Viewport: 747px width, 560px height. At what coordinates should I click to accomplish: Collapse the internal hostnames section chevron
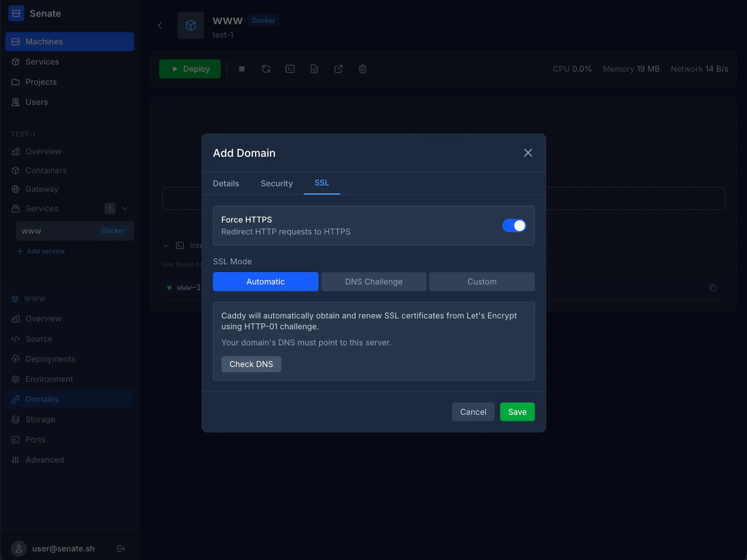pos(166,245)
